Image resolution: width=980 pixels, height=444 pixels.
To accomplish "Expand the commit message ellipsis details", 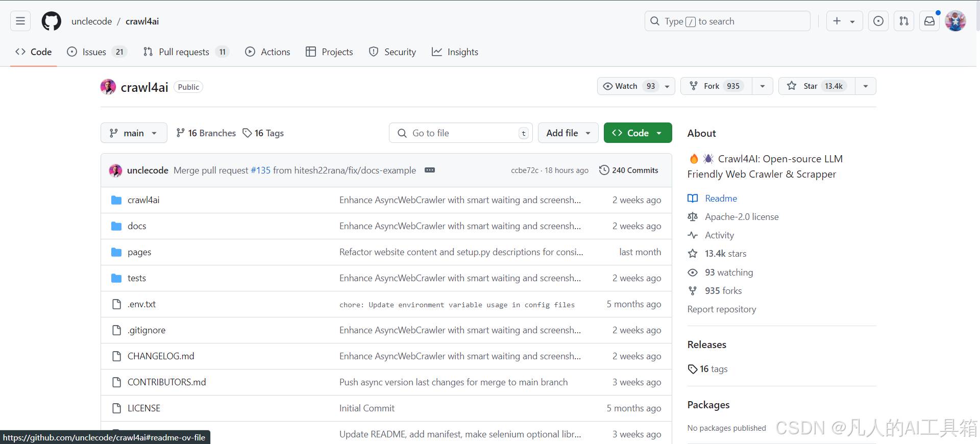I will point(430,170).
